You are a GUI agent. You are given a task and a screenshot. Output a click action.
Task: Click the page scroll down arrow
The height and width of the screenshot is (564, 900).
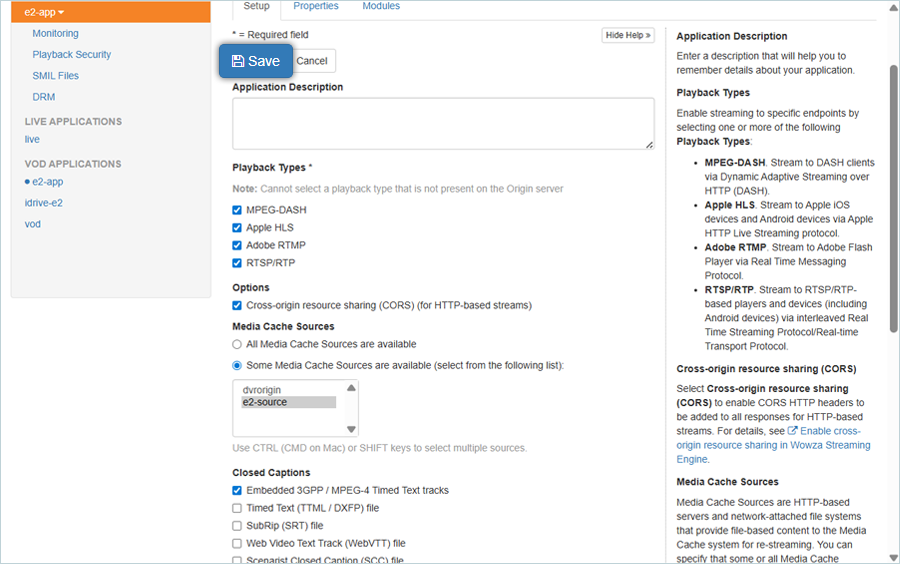894,557
